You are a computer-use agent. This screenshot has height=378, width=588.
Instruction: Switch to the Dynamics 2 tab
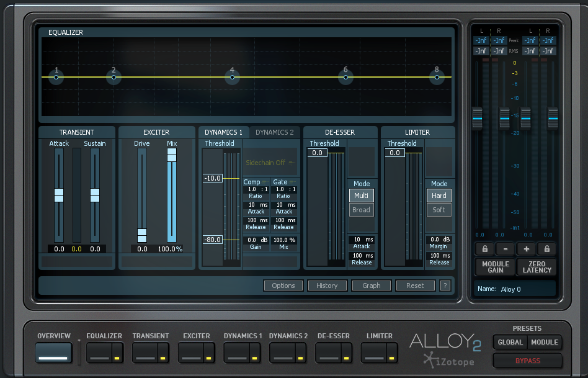point(275,132)
